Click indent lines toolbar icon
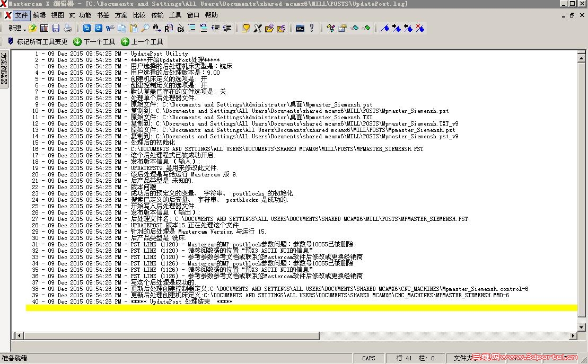 tap(215, 28)
